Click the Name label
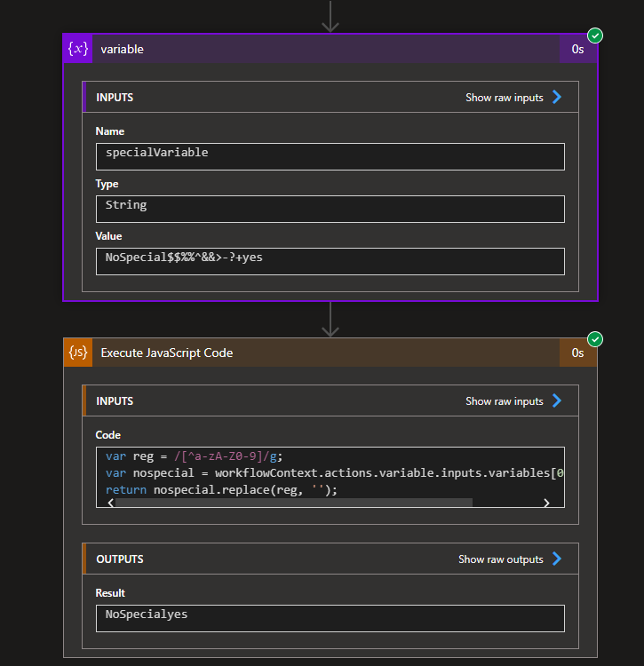This screenshot has height=666, width=644. (x=110, y=131)
